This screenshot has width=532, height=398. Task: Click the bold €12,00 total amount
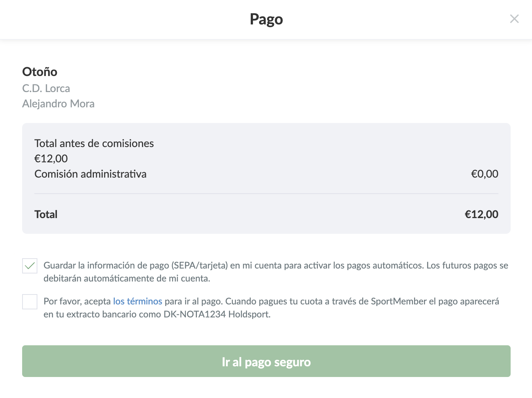click(x=481, y=215)
